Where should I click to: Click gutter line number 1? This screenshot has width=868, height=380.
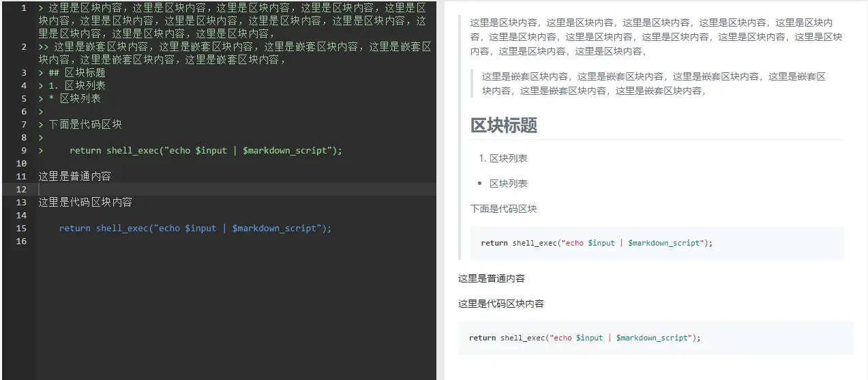tap(24, 8)
